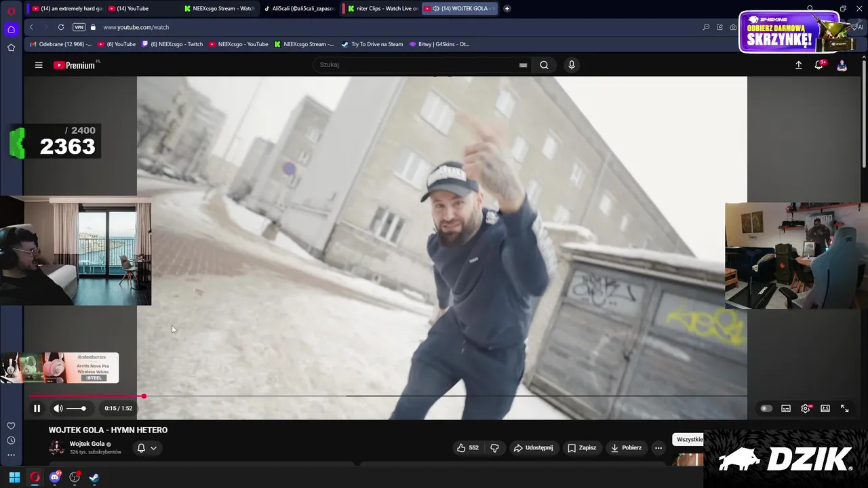868x488 pixels.
Task: Open the Wojtek Gola channel link
Action: 87,444
